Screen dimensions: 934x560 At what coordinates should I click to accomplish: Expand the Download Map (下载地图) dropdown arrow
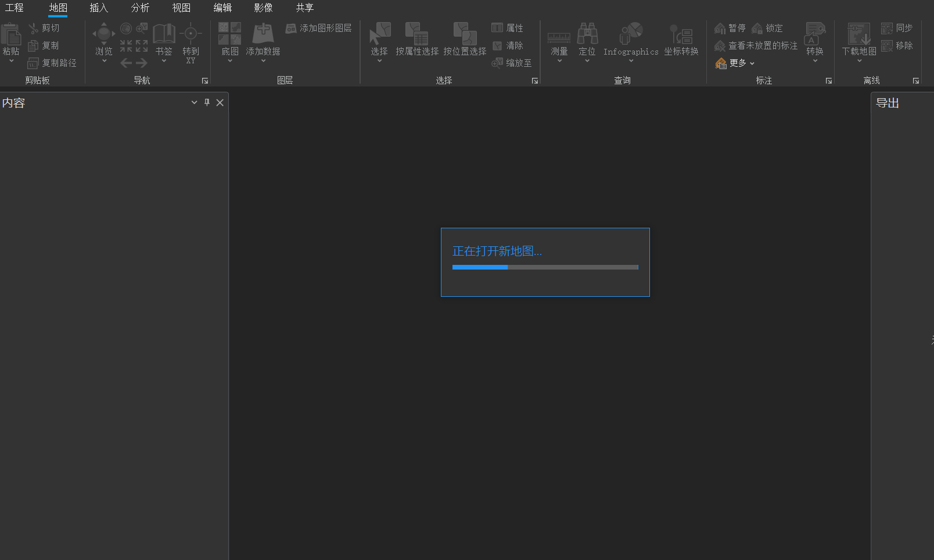(859, 60)
